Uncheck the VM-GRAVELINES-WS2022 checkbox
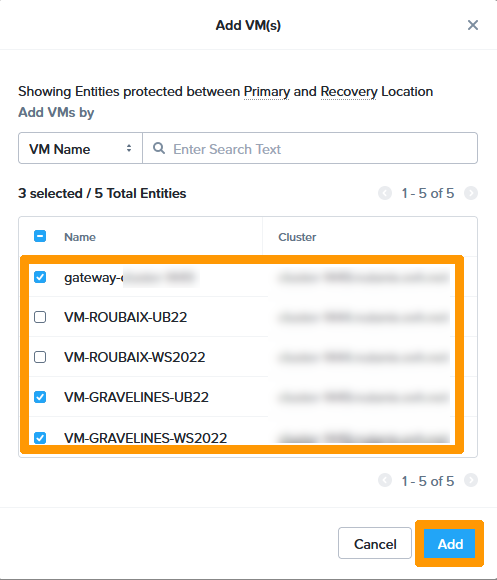The height and width of the screenshot is (580, 497). [x=40, y=438]
